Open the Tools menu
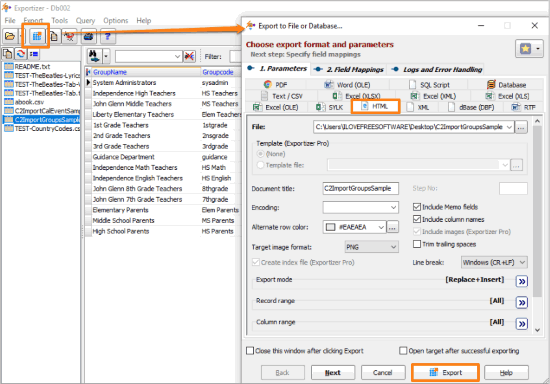The height and width of the screenshot is (384, 550). click(x=60, y=21)
